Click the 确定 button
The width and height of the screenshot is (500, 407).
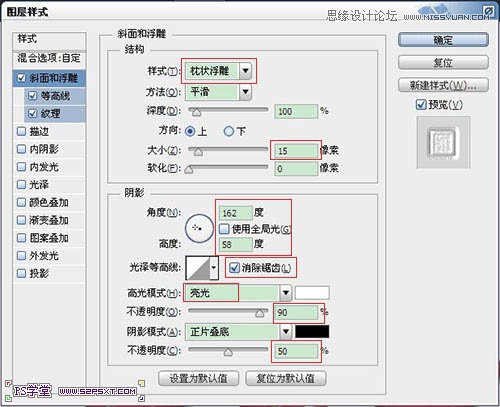coord(443,40)
